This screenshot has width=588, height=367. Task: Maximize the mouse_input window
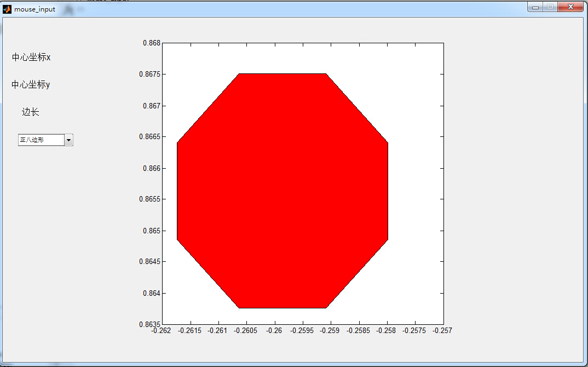[550, 7]
